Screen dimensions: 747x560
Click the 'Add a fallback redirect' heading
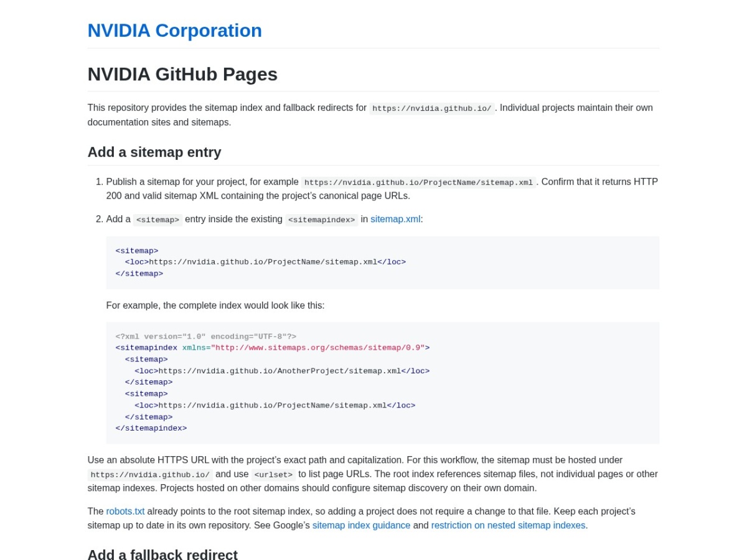(x=162, y=555)
